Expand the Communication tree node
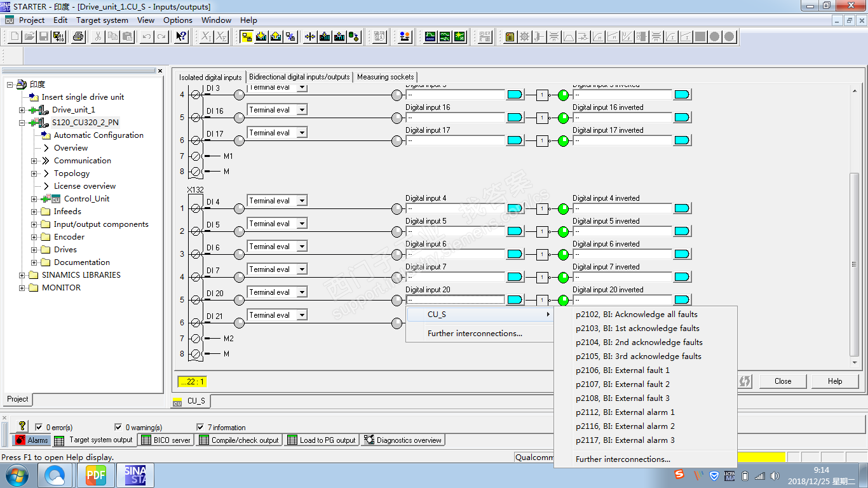 (34, 161)
